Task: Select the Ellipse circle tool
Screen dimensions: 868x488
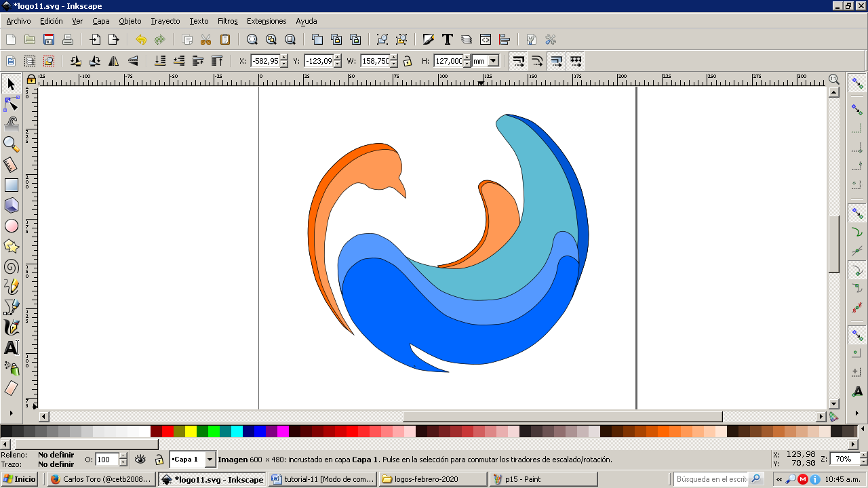Action: pos(11,226)
